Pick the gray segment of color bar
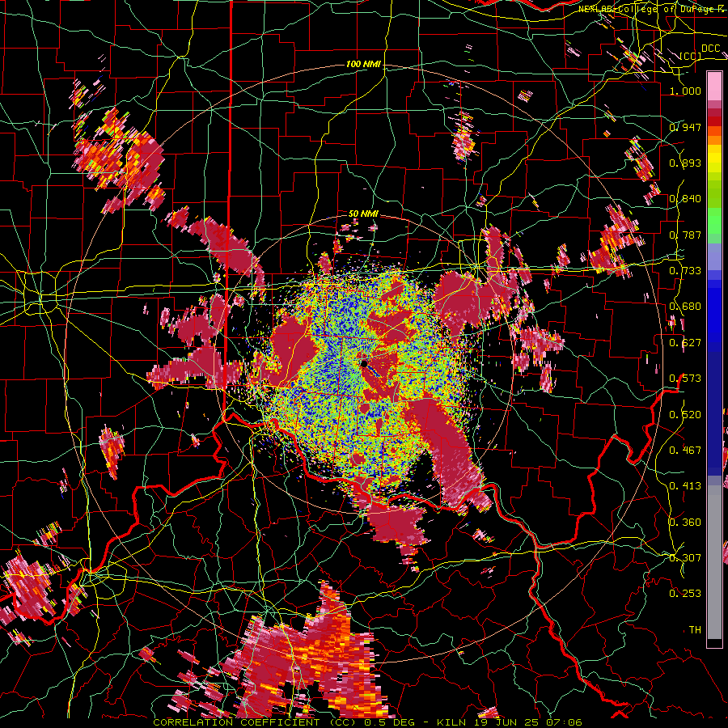The height and width of the screenshot is (728, 728). point(714,562)
